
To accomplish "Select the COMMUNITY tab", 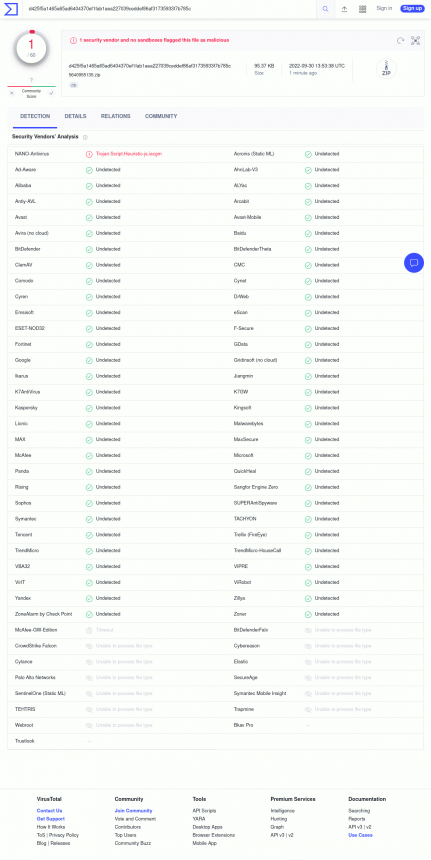I will (161, 116).
